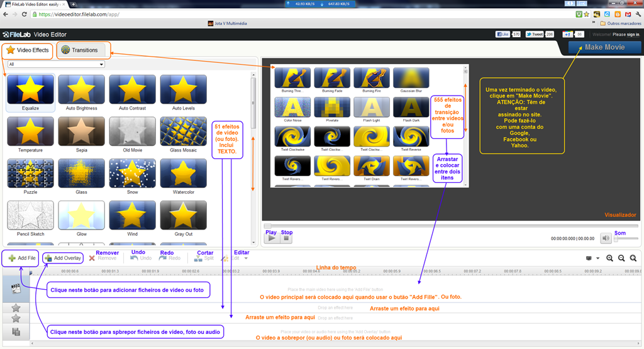Viewport: 644px width, 349px height.
Task: Choose the Color Noise transition
Action: 292,109
